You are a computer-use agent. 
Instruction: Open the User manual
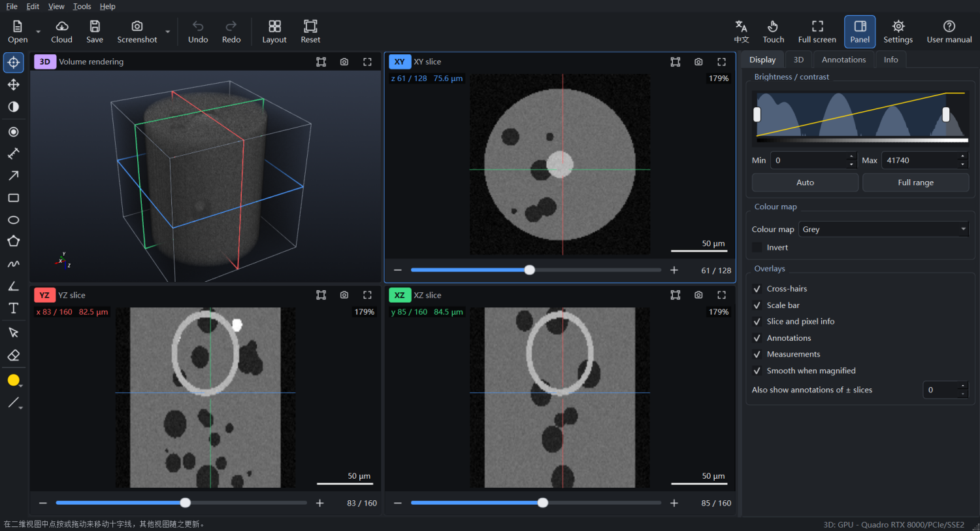click(x=949, y=31)
